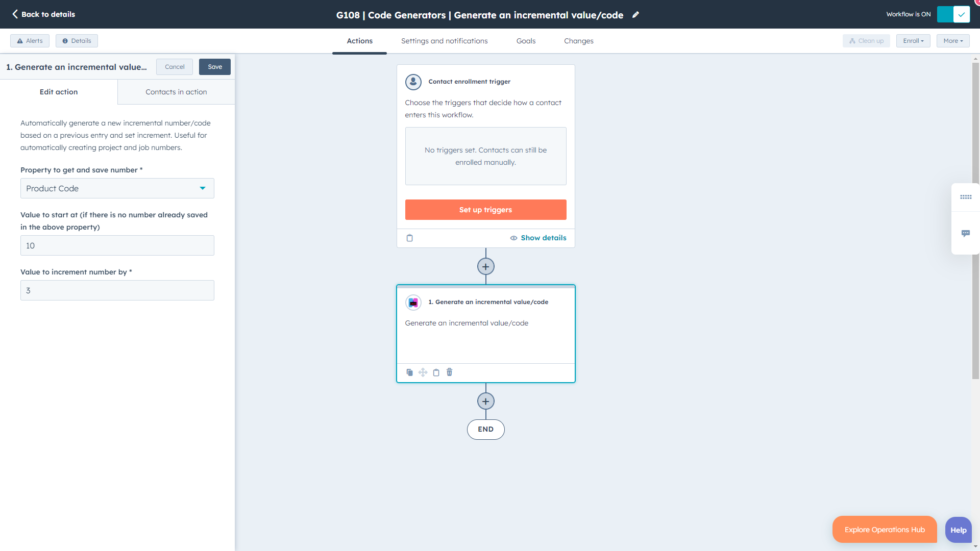Rename workflow using the pencil icon
980x551 pixels.
pyautogui.click(x=635, y=15)
